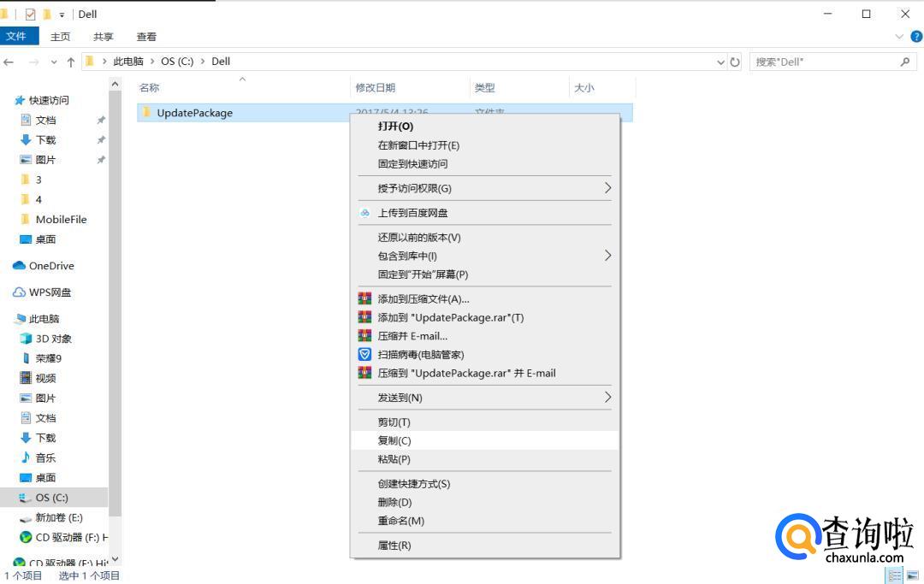Select 此电脑 in navigation pane

[44, 319]
